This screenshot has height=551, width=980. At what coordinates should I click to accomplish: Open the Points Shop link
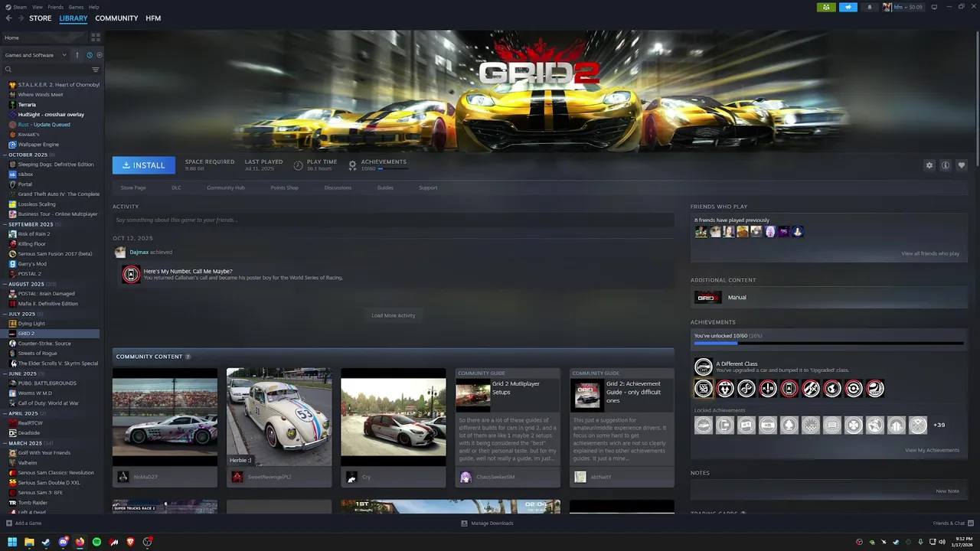[x=285, y=187]
